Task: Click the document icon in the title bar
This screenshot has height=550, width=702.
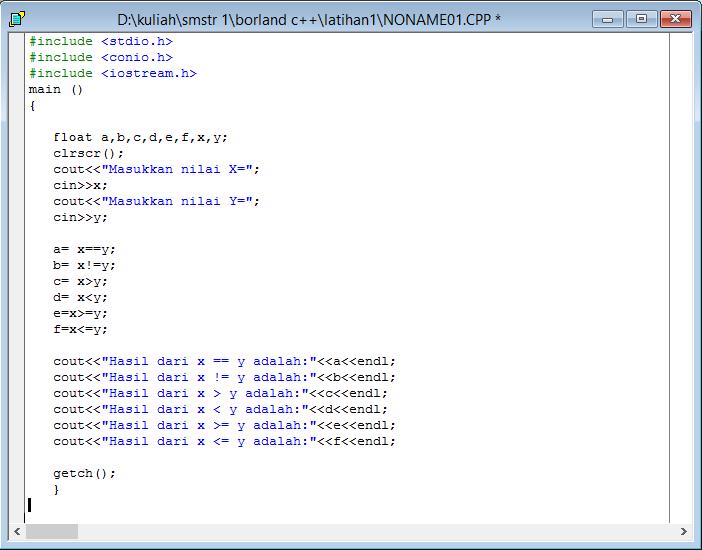Action: click(x=17, y=19)
